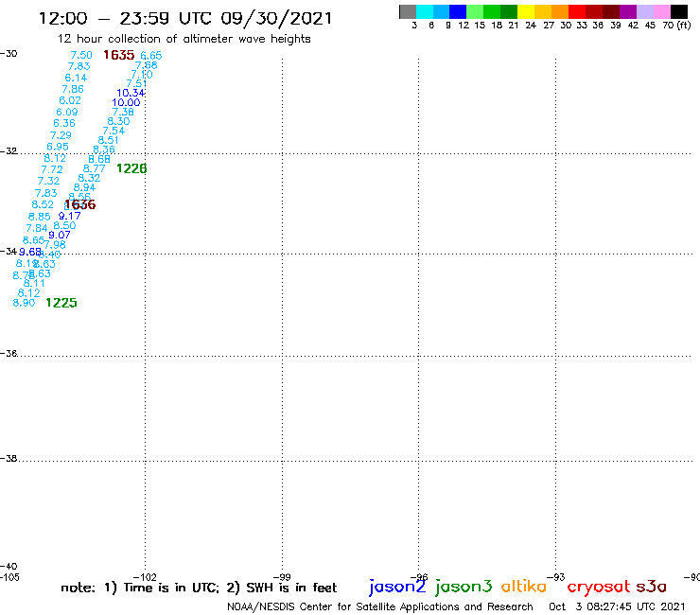700x615 pixels.
Task: Click the 10.34 wave height value
Action: pos(131,93)
